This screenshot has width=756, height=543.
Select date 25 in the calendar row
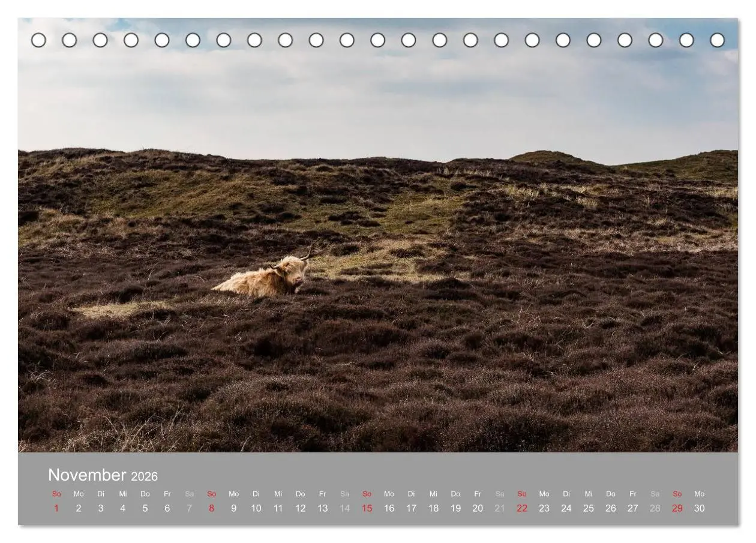[x=589, y=508]
